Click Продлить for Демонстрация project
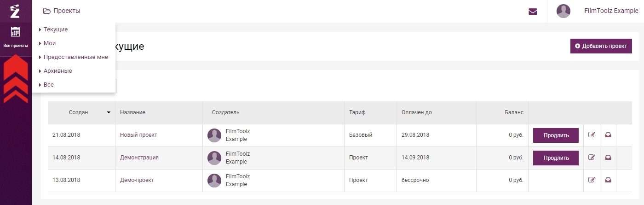 (x=556, y=158)
